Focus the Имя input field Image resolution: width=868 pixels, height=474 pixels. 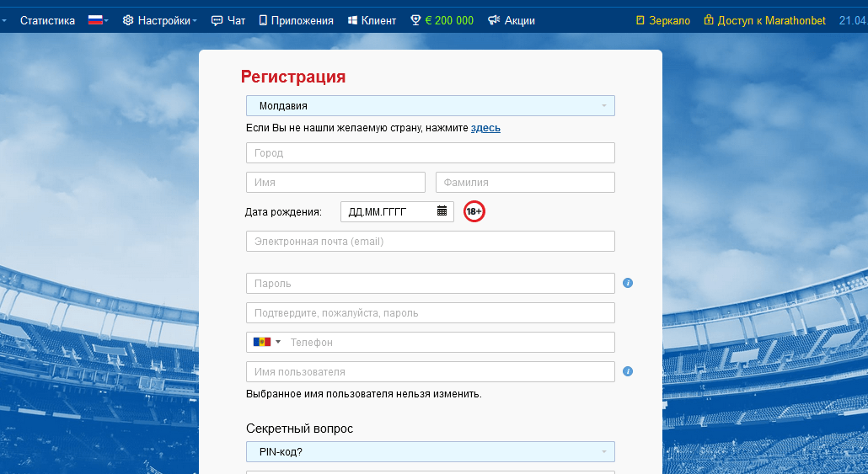click(335, 182)
